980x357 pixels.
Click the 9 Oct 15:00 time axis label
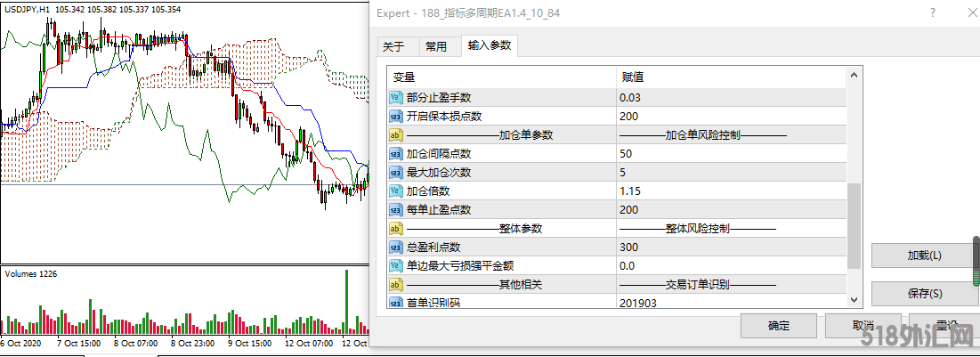point(249,344)
